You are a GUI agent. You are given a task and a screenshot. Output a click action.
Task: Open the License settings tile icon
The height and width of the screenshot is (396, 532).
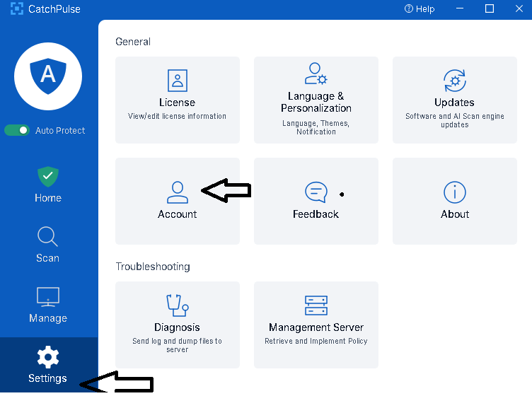pyautogui.click(x=177, y=80)
